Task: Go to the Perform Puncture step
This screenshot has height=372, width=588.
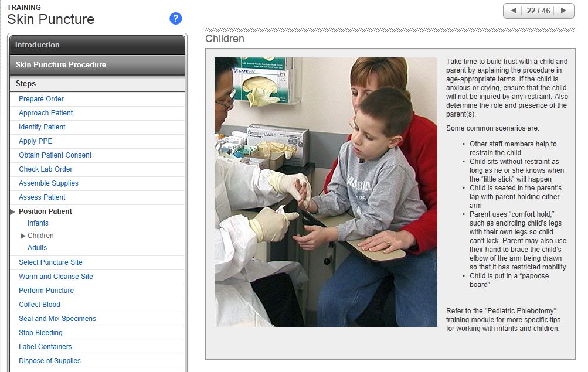Action: point(46,291)
